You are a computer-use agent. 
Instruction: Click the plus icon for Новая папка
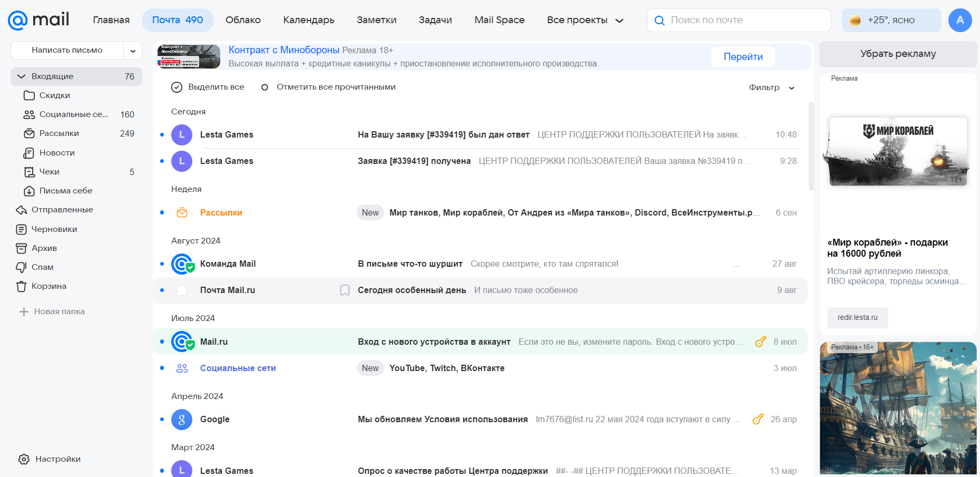pos(24,311)
